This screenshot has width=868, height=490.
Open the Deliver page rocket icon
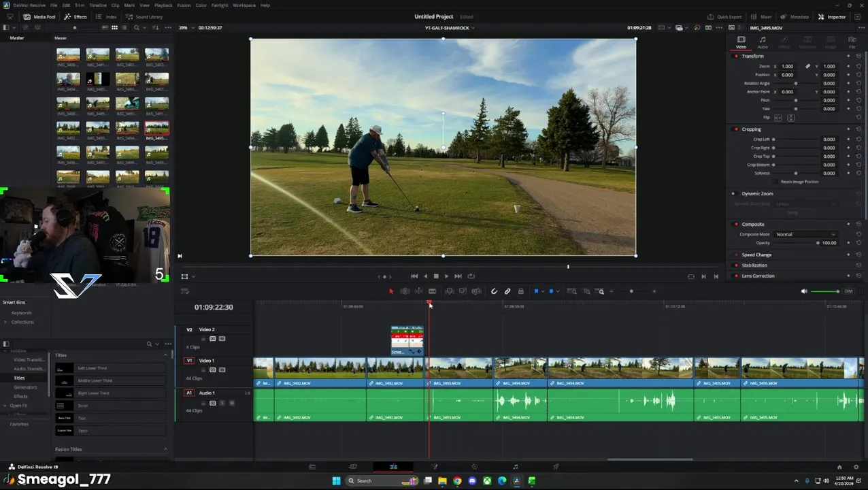pyautogui.click(x=556, y=467)
